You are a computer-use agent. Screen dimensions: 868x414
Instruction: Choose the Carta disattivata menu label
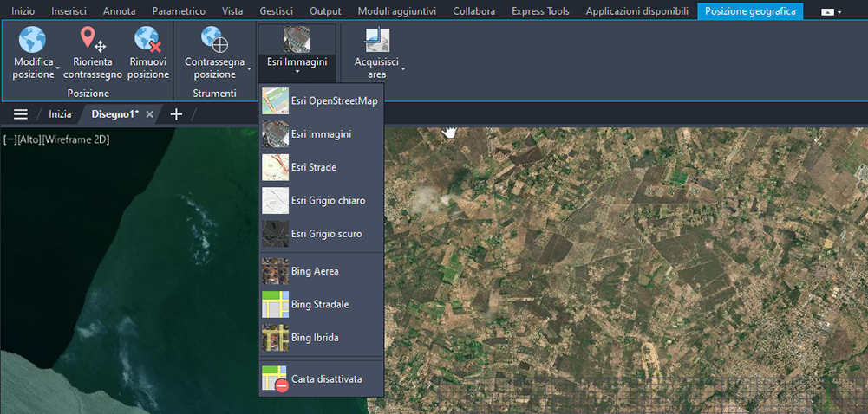[x=327, y=379]
